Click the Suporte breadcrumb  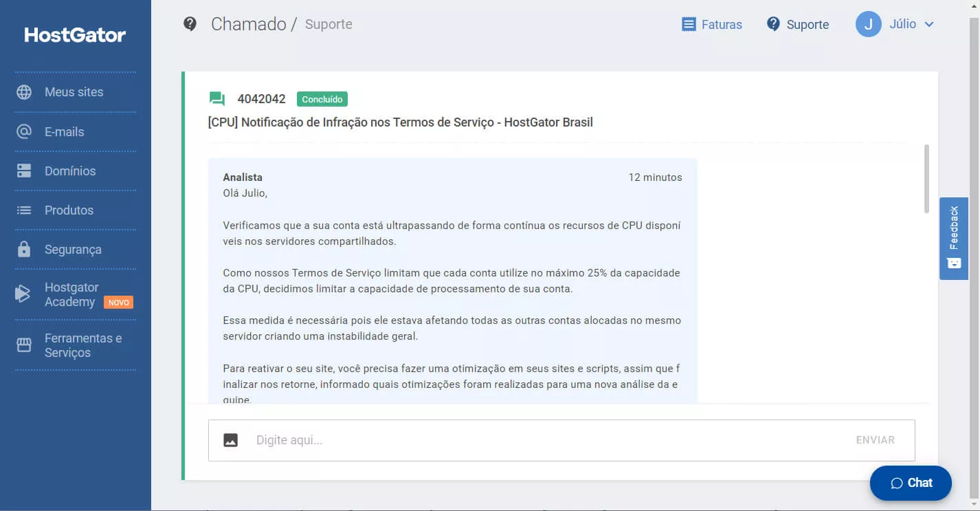coord(328,24)
